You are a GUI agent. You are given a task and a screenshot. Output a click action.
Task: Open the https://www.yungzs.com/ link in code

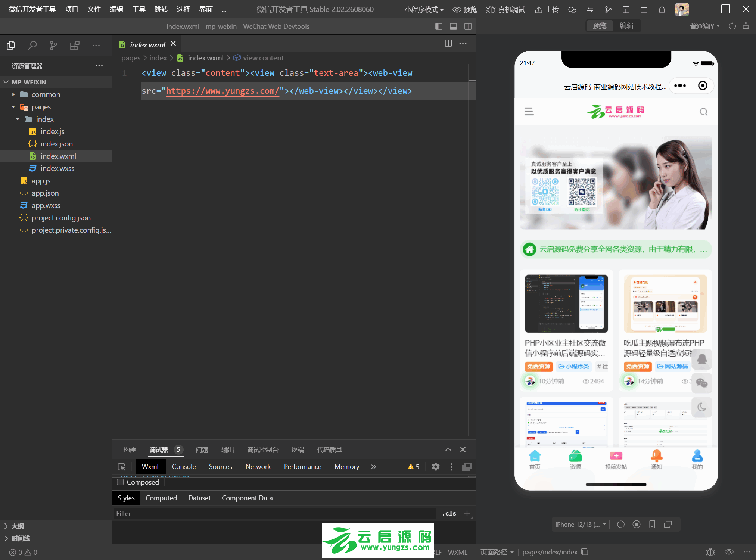tap(223, 91)
